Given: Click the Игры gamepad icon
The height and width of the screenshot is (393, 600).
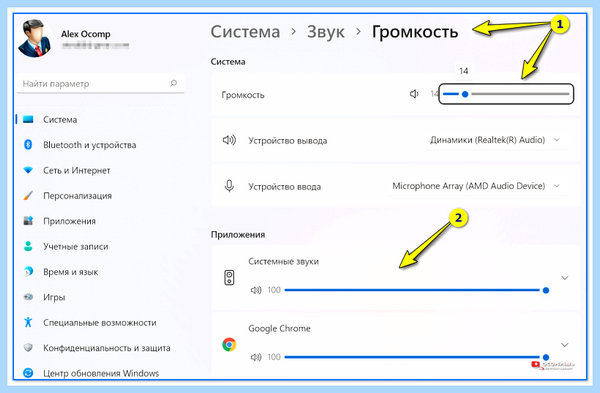Looking at the screenshot, I should click(28, 297).
